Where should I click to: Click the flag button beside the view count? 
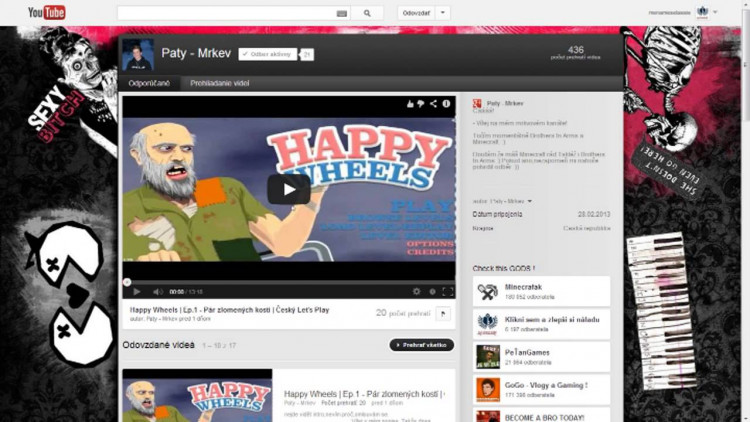tap(443, 314)
